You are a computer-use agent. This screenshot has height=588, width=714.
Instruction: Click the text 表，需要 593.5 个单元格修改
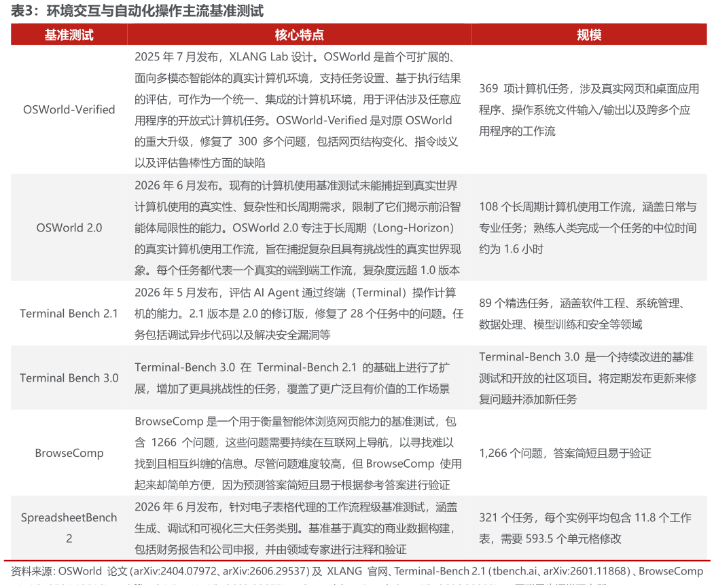pyautogui.click(x=550, y=539)
